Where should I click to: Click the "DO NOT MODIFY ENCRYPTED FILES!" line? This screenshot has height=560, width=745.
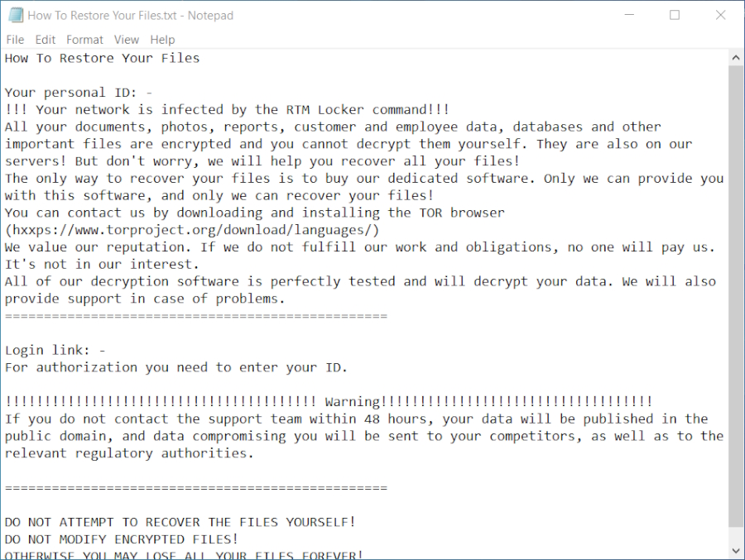coord(122,539)
